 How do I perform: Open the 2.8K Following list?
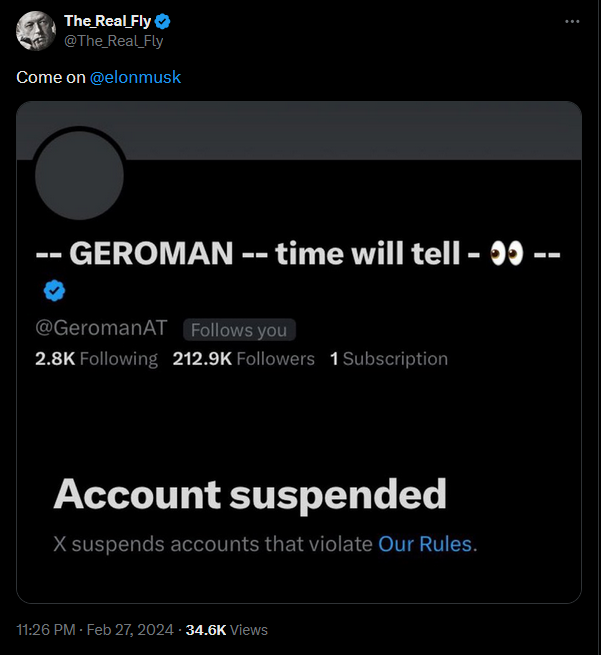[x=96, y=359]
